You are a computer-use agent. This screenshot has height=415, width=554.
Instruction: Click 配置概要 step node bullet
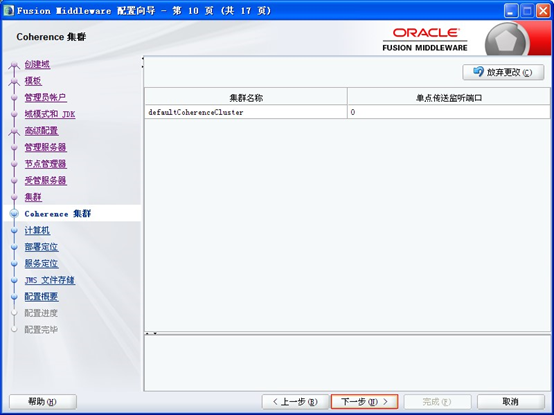pos(14,297)
